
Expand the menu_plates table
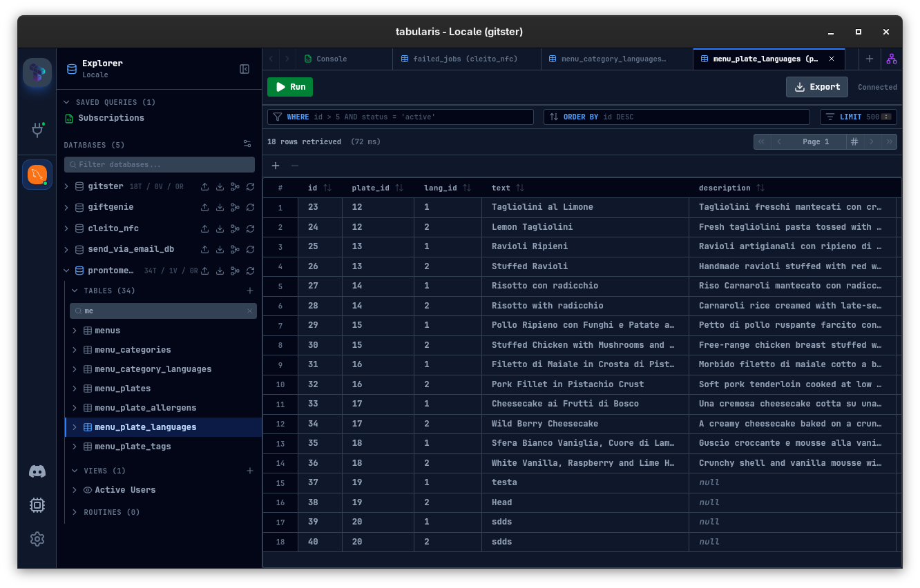click(75, 388)
